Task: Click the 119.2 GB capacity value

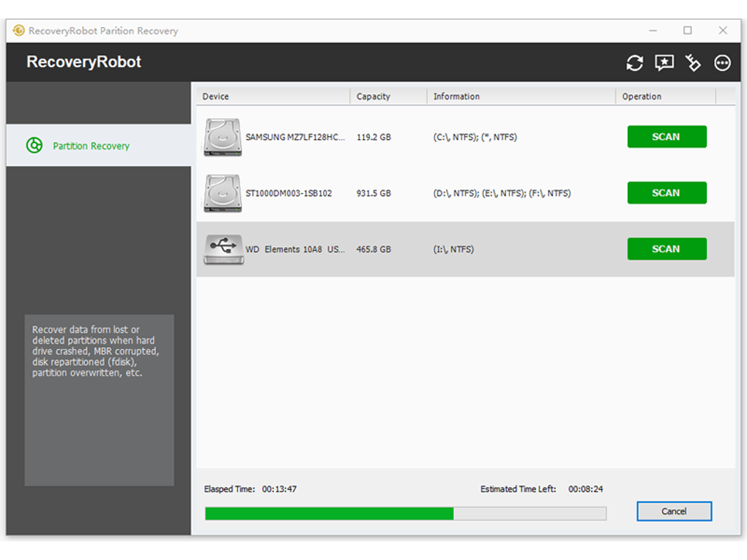Action: click(373, 137)
